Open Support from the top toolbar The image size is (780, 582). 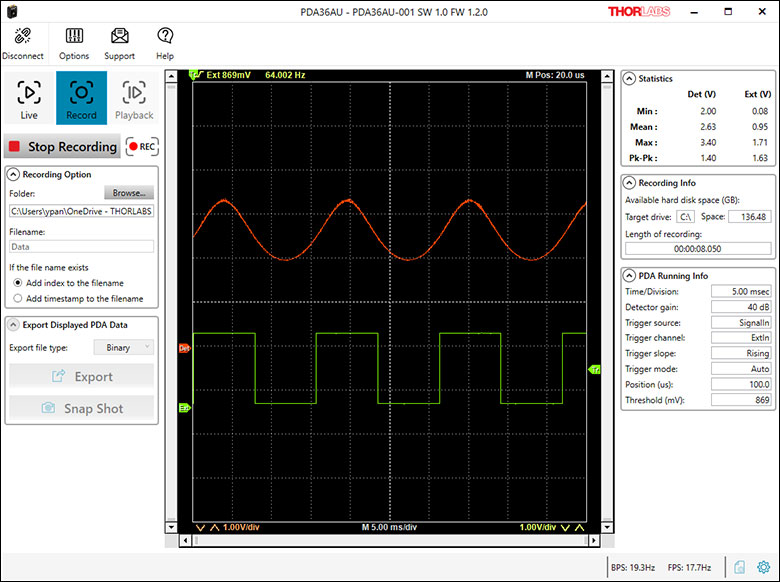[120, 37]
